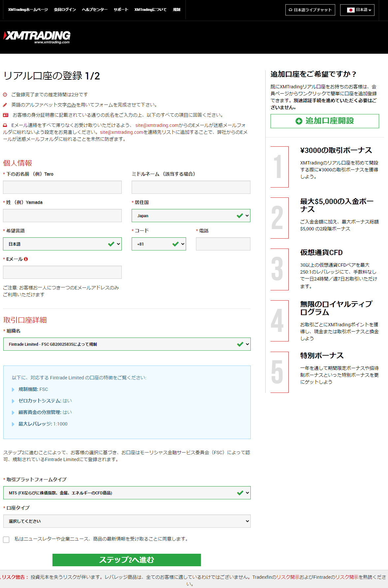The height and width of the screenshot is (588, 388).
Task: Click the pencil icon beside the alphabet-only note
Action: pos(5,105)
